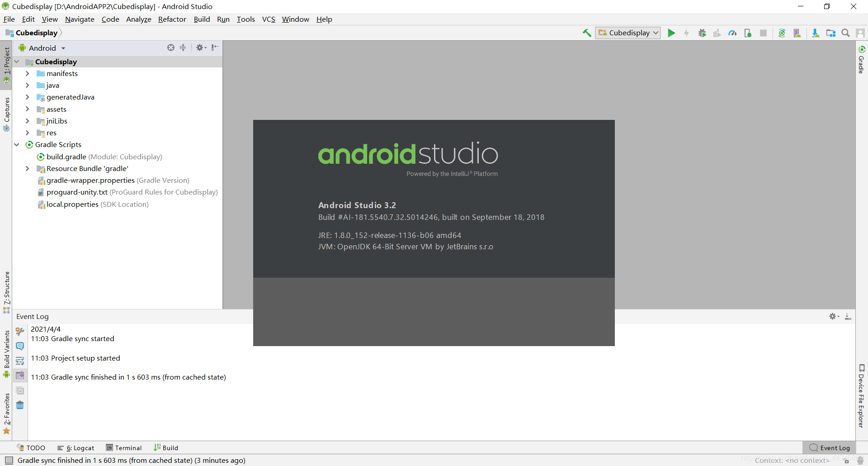
Task: Click the user account avatar icon
Action: point(860,33)
